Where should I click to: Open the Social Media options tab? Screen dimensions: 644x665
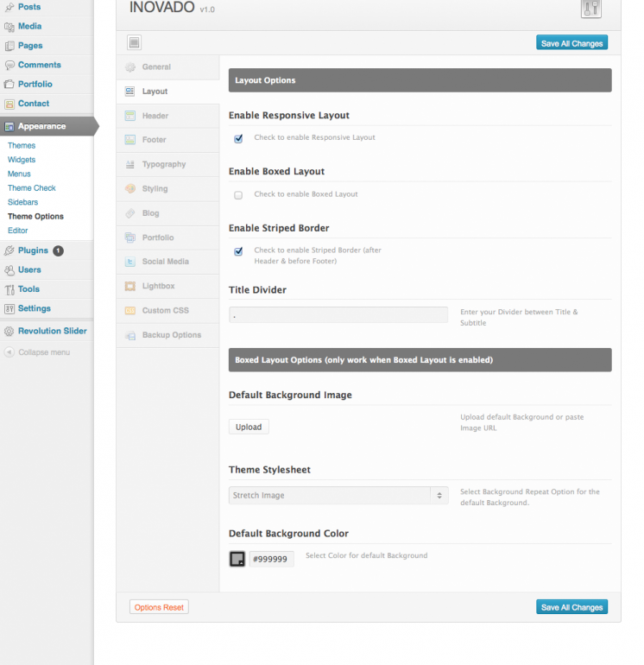click(167, 262)
